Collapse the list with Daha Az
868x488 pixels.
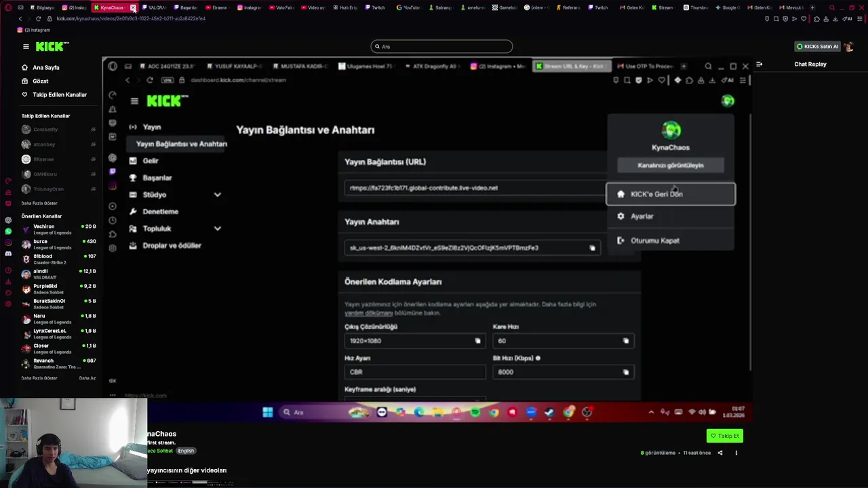pos(87,378)
